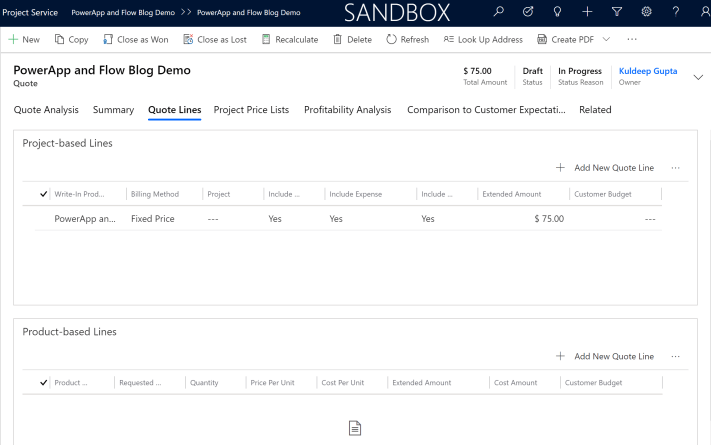Refresh the quote record

point(407,39)
